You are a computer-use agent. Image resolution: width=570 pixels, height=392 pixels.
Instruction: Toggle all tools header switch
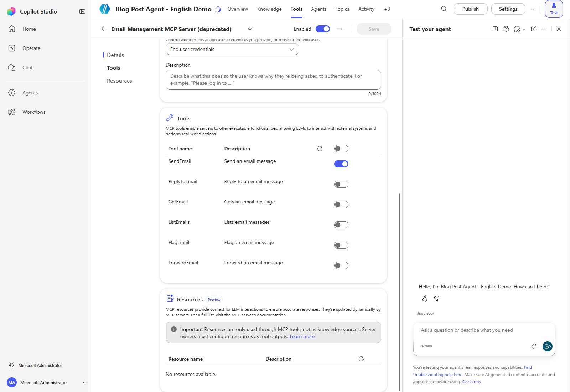(341, 149)
